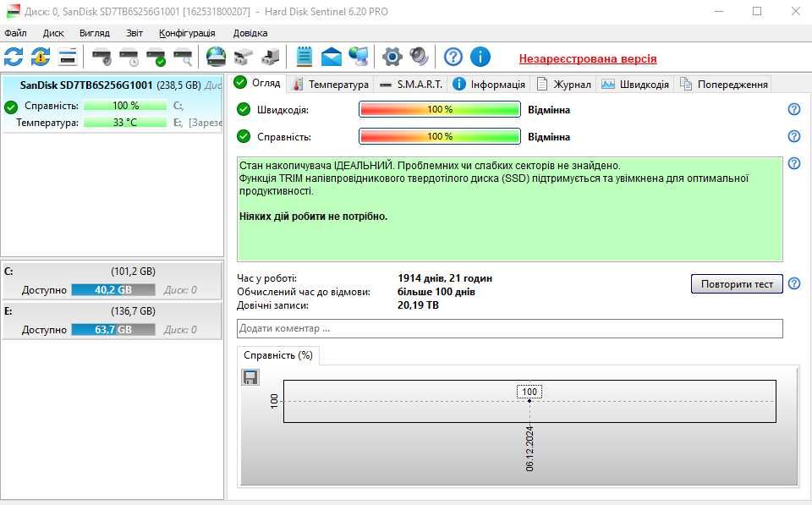This screenshot has width=812, height=505.
Task: Switch to the S.M.A.R.T. tab
Action: click(x=411, y=84)
